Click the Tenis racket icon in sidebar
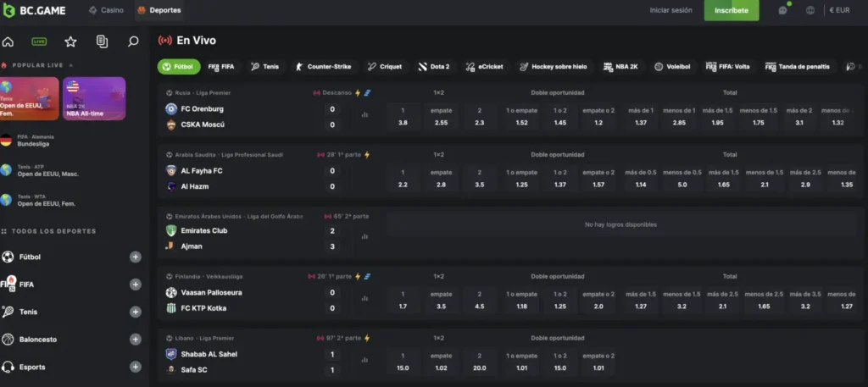 [8, 312]
